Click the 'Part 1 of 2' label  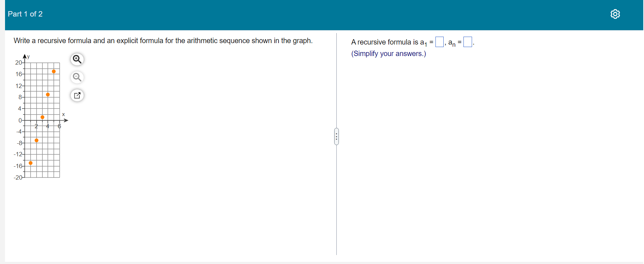point(25,14)
